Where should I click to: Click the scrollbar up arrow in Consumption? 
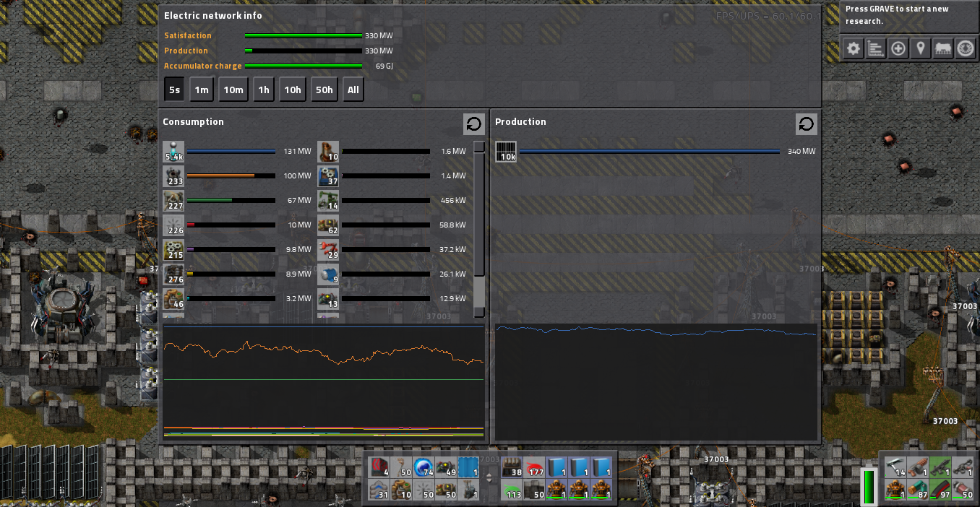pos(479,147)
